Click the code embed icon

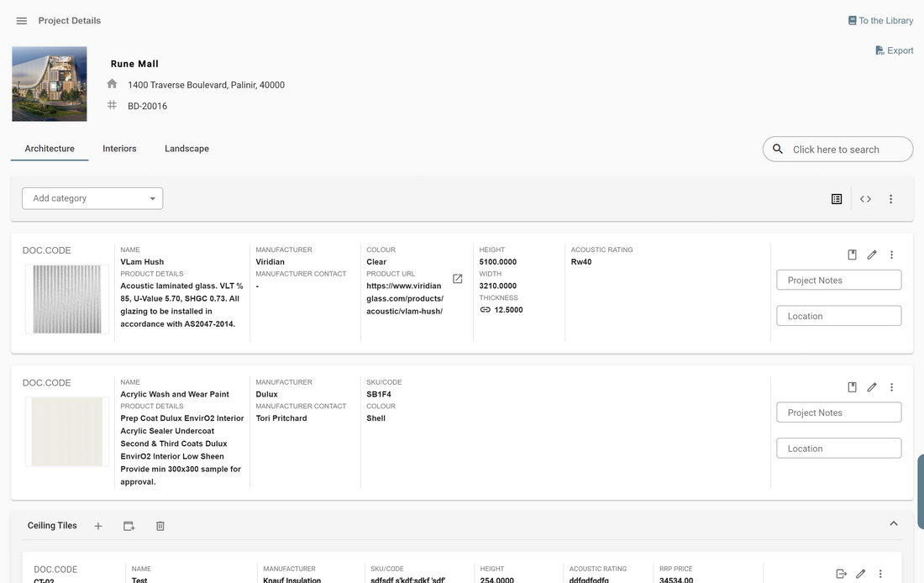pyautogui.click(x=865, y=198)
